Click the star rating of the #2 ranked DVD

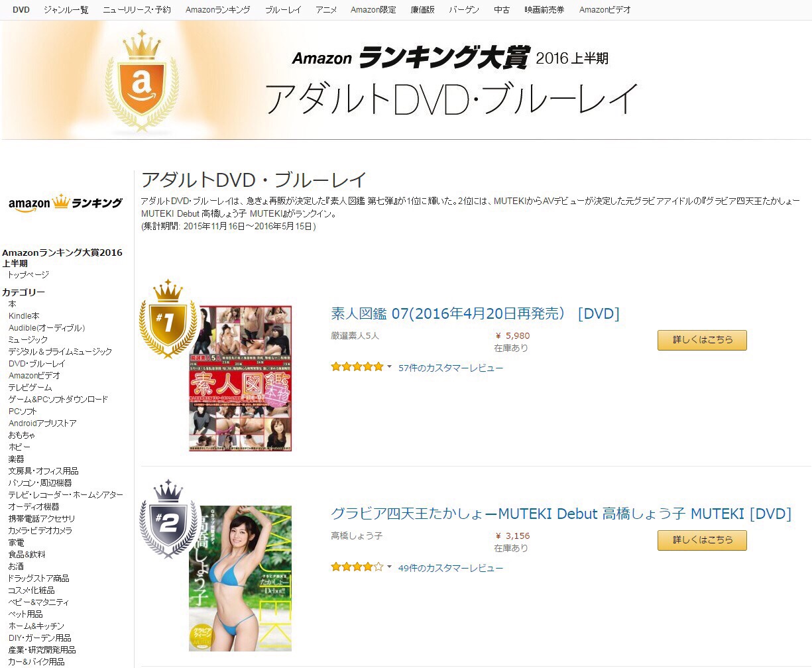pyautogui.click(x=357, y=567)
